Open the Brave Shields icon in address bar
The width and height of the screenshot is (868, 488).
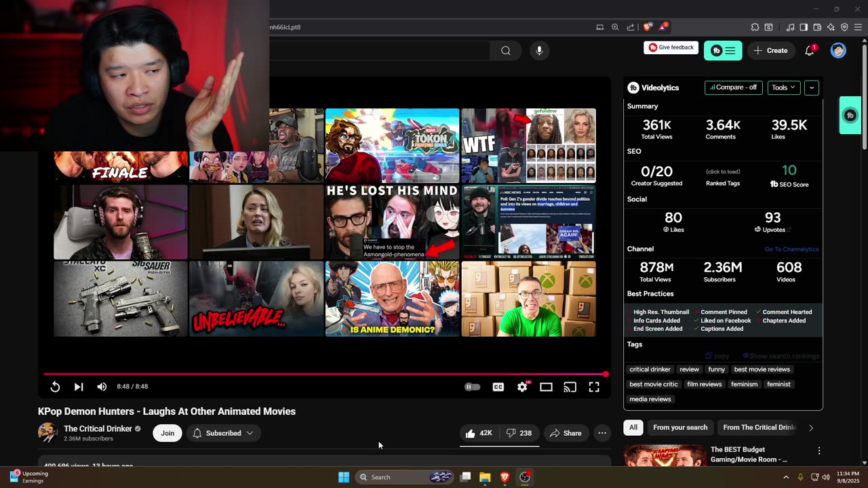[x=648, y=27]
